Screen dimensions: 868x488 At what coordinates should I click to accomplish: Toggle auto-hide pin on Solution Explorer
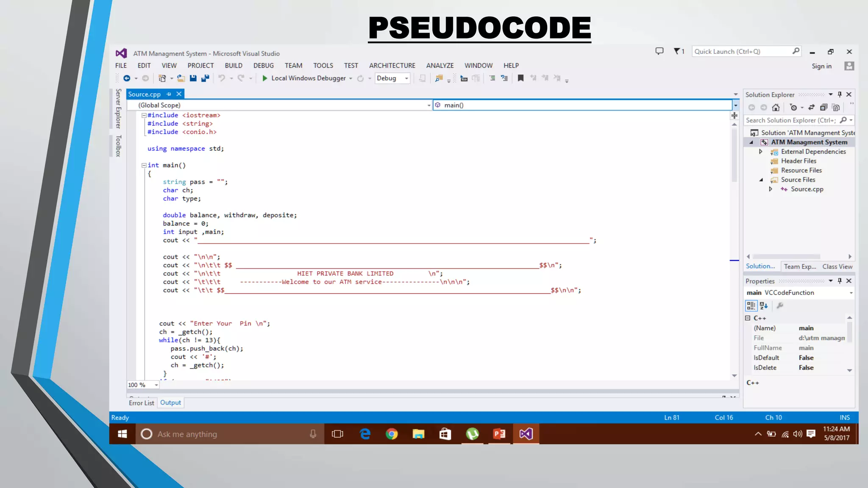[840, 94]
